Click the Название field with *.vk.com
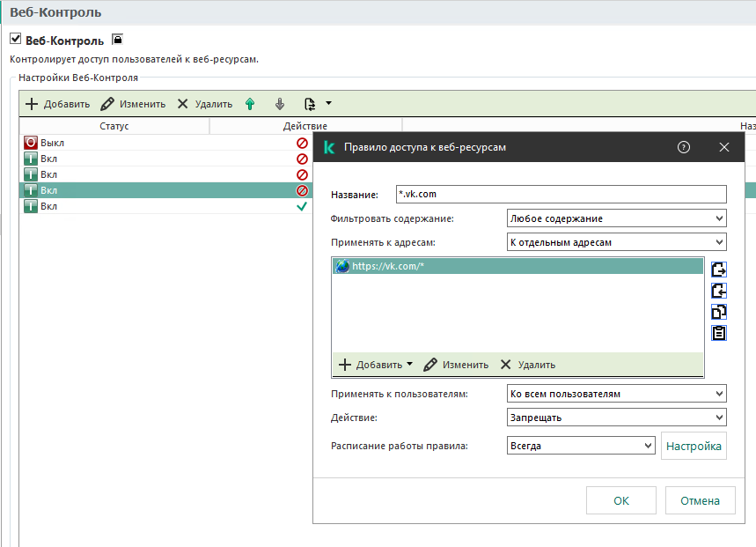 561,195
